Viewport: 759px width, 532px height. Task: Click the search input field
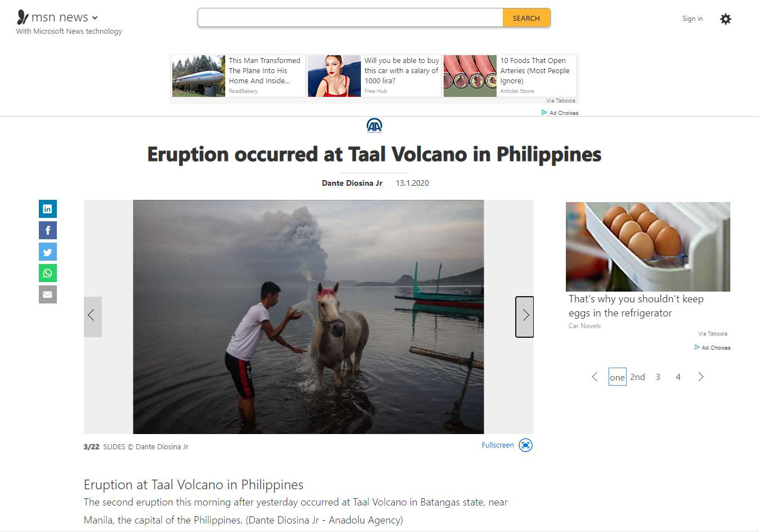pyautogui.click(x=350, y=18)
